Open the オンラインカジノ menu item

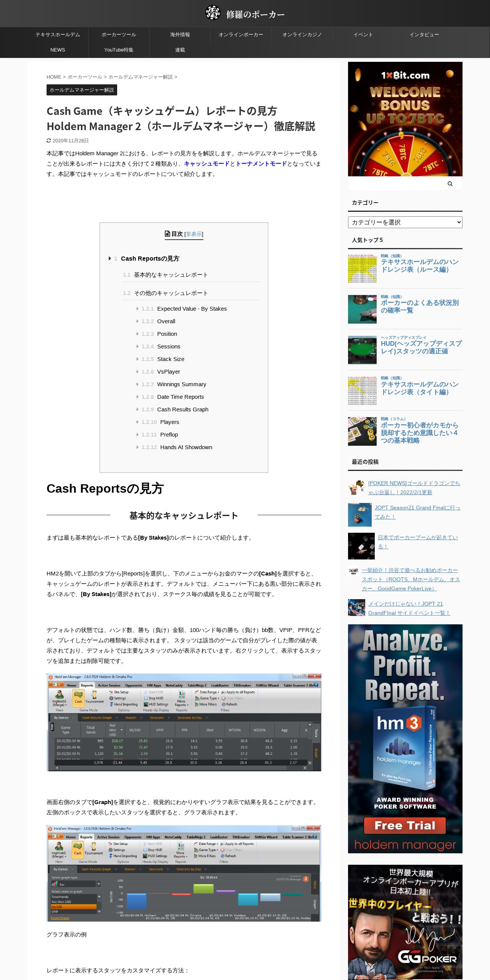(x=302, y=35)
